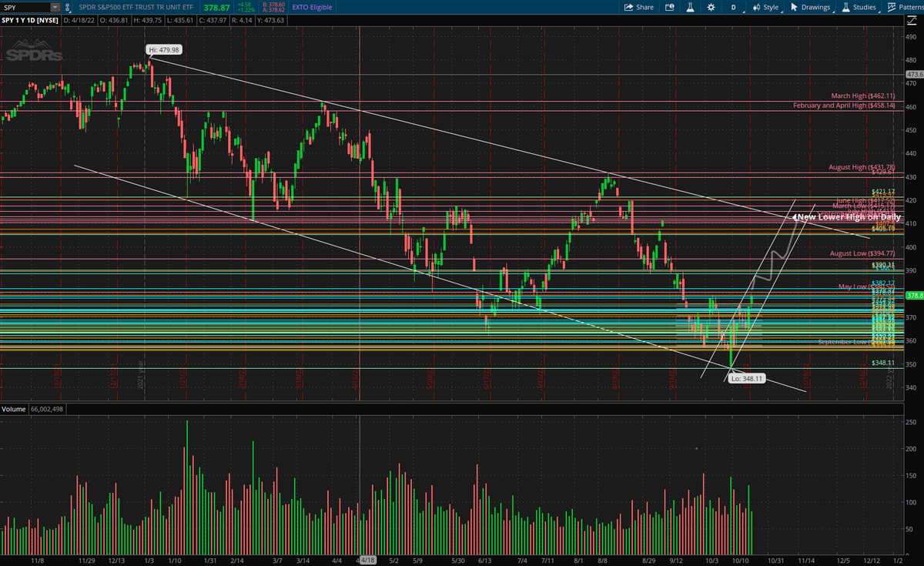Click the 4/18 date marker on time axis
The height and width of the screenshot is (566, 924).
(367, 560)
